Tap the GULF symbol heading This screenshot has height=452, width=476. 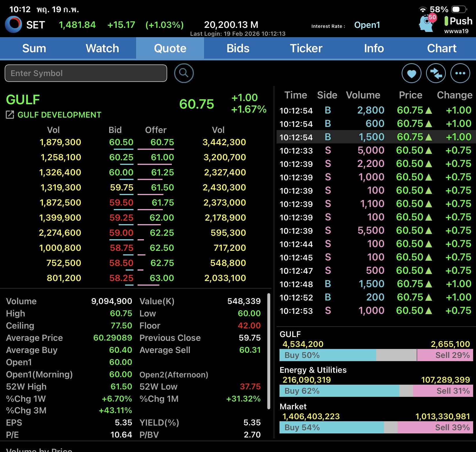point(23,100)
